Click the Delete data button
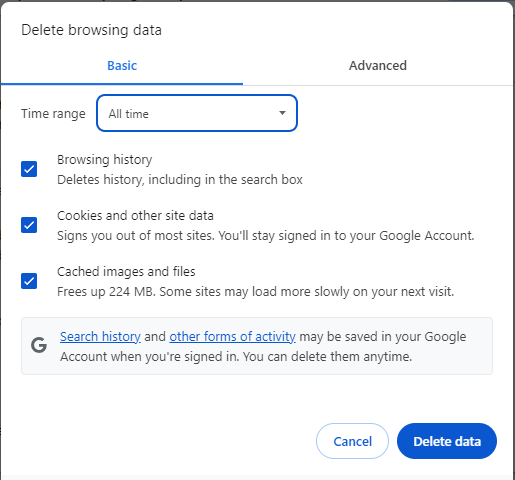Viewport: 515px width, 480px height. (447, 441)
